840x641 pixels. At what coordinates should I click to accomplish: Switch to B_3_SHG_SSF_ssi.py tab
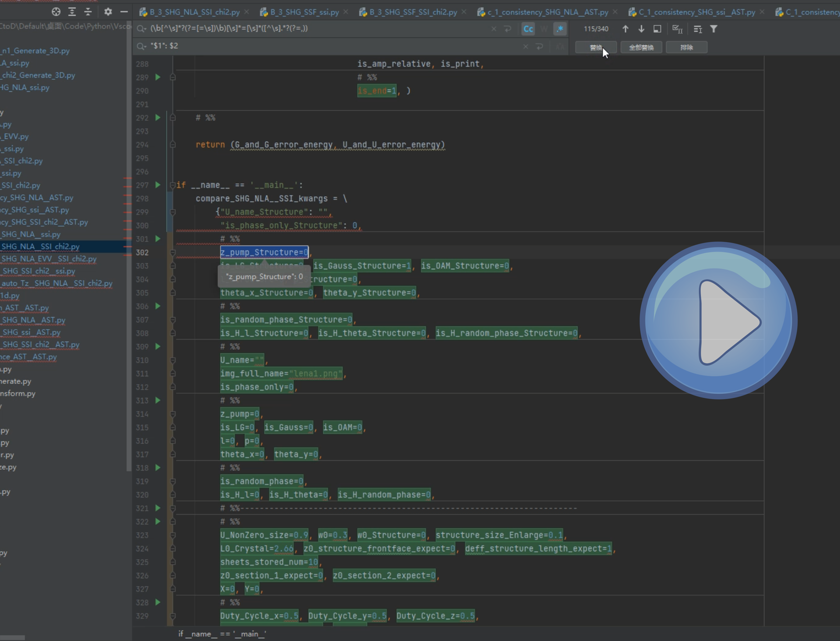[x=304, y=12]
